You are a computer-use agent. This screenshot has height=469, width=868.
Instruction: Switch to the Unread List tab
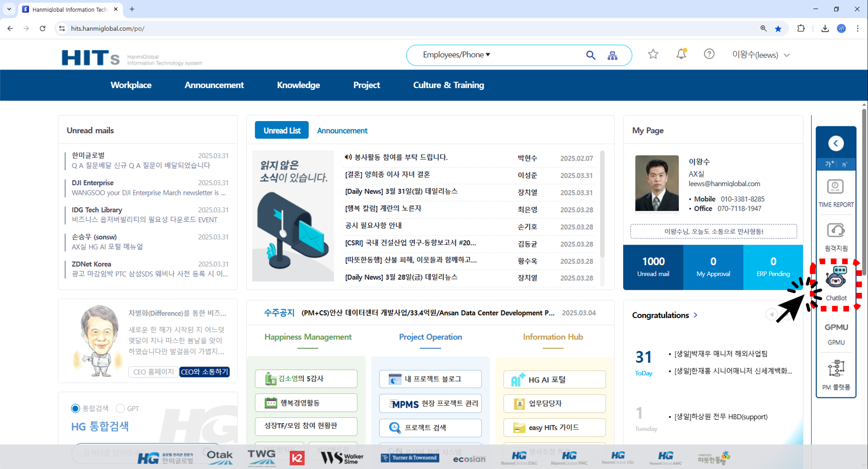(x=282, y=130)
